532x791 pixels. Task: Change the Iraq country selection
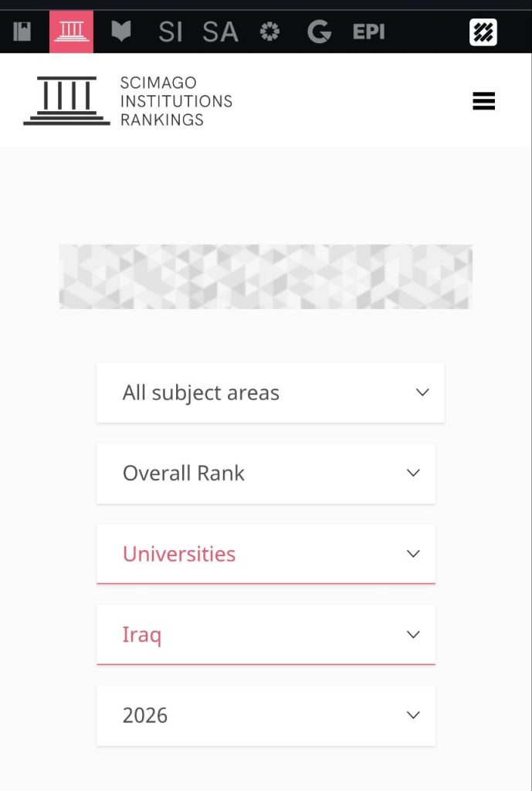click(266, 635)
